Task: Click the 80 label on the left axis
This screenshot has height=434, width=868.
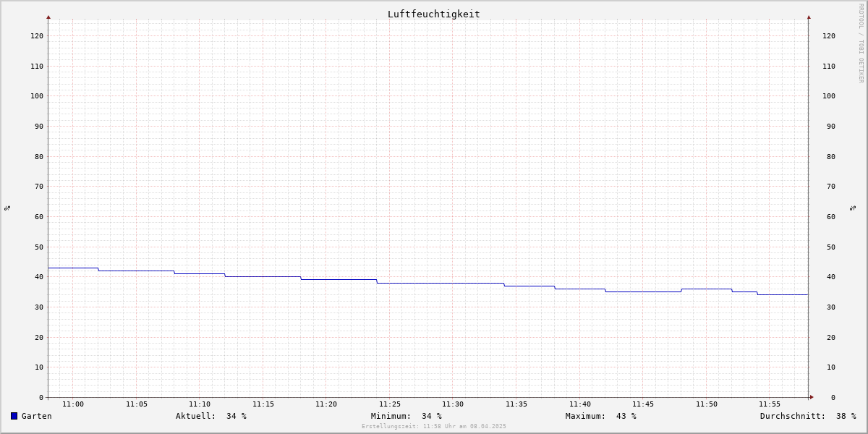Action: (39, 156)
